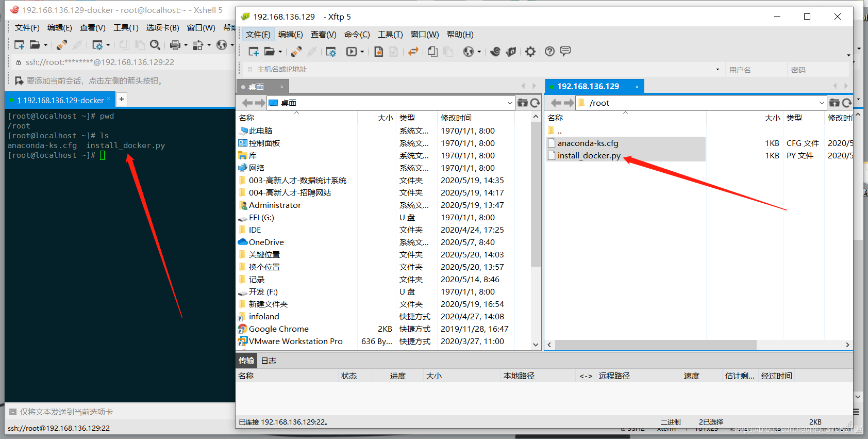Click remote pane new folder icon
The image size is (868, 439).
coord(834,103)
